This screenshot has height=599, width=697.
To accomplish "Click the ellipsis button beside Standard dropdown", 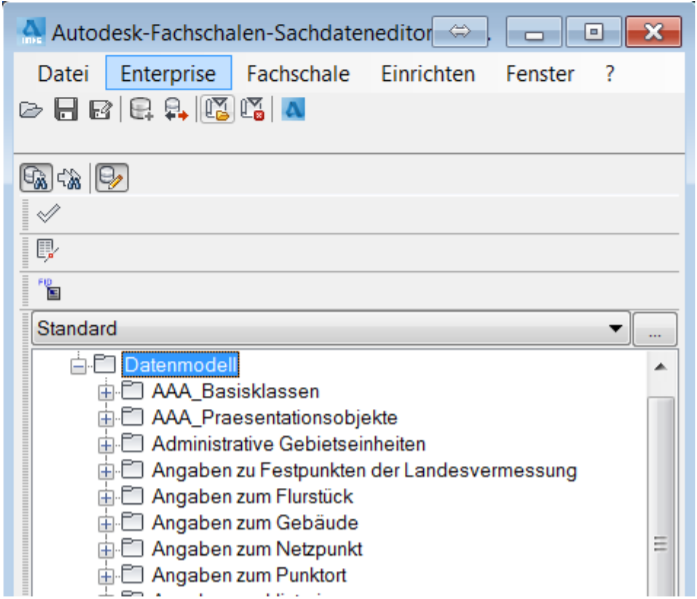I will [655, 329].
